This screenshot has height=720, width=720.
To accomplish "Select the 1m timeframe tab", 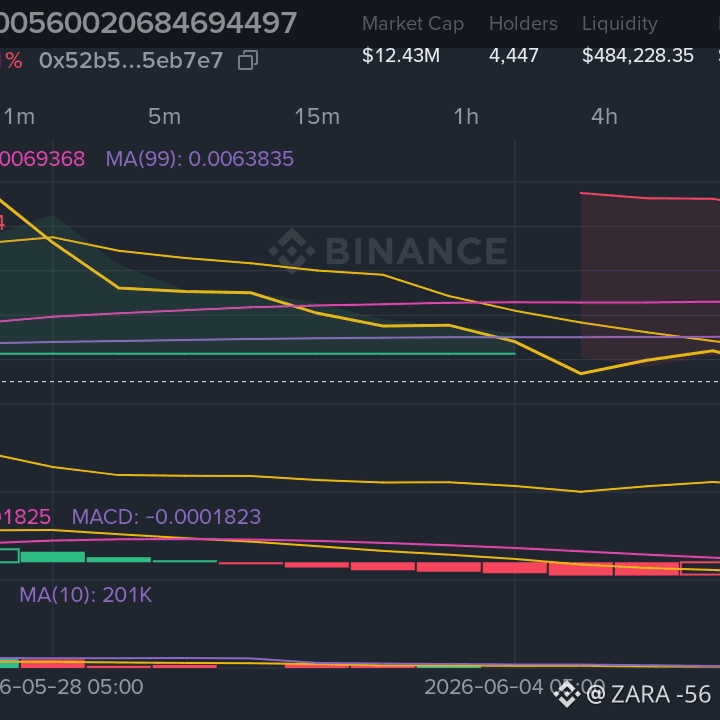I will coord(19,117).
